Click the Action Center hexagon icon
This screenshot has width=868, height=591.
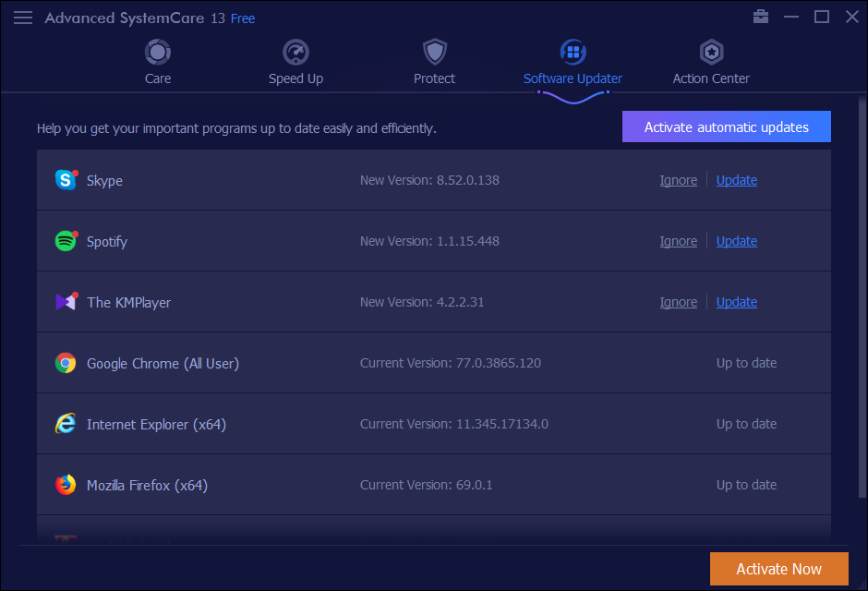711,52
